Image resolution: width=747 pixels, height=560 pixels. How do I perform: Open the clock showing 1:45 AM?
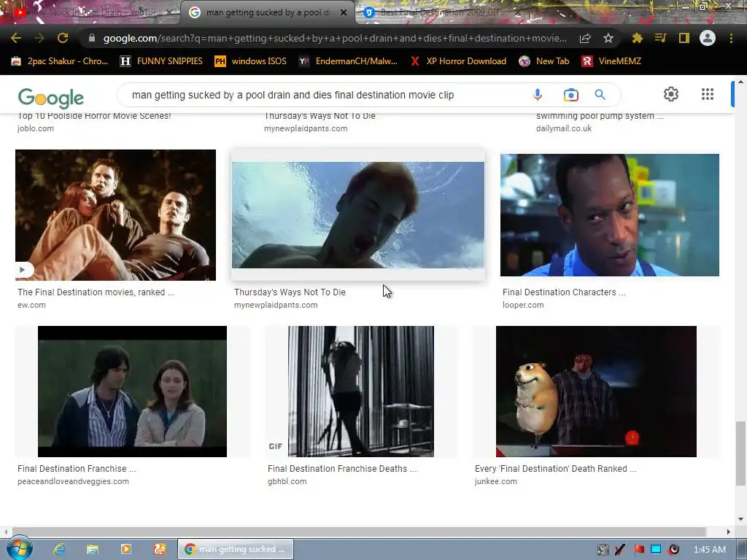709,550
